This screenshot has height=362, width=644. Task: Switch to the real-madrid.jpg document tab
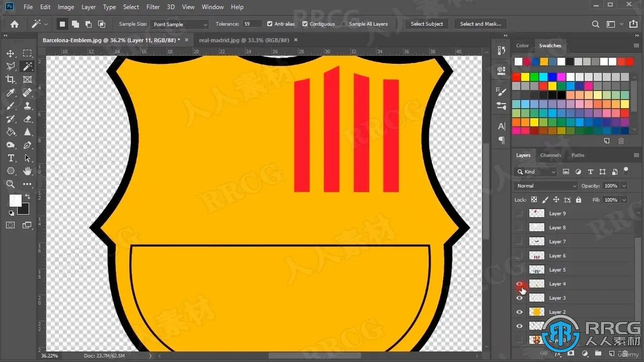pos(244,40)
